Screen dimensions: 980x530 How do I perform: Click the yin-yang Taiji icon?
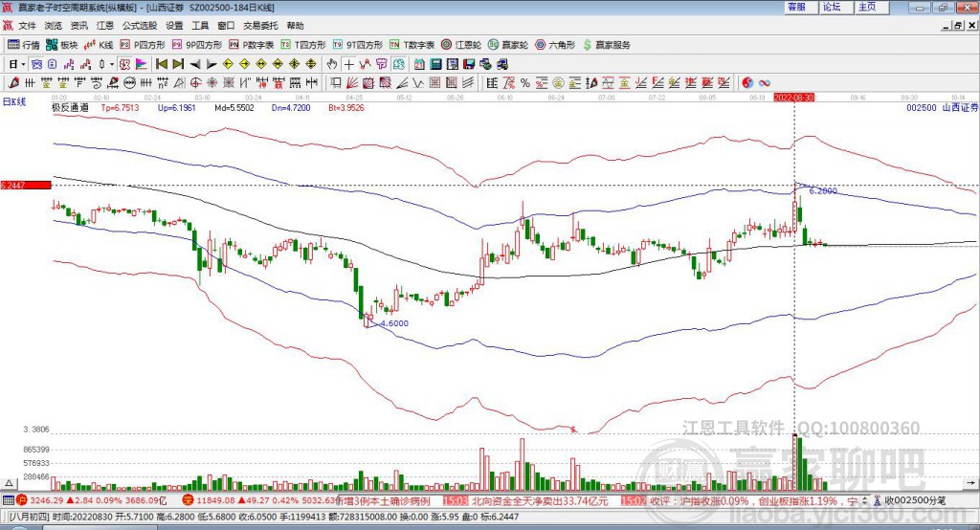pos(748,82)
